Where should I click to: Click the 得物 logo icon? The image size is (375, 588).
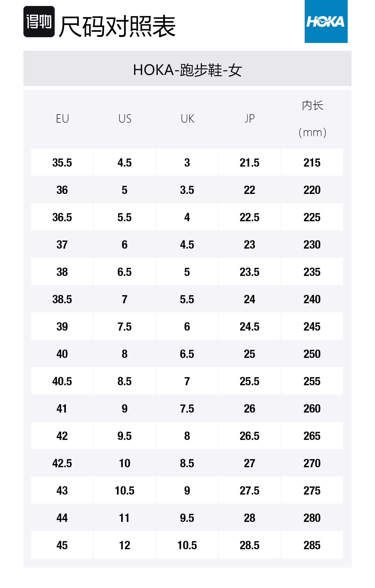pos(39,22)
